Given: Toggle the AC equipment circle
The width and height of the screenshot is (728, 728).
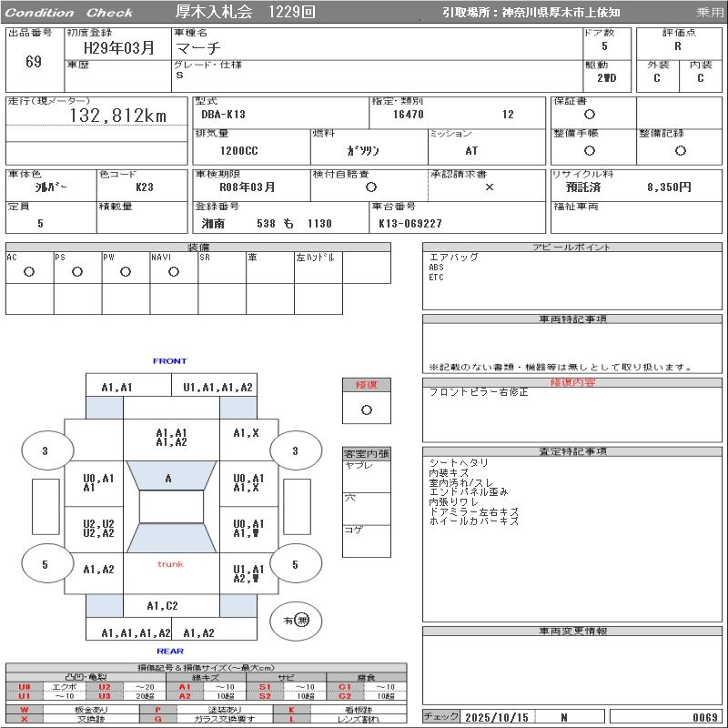Looking at the screenshot, I should pos(29,271).
